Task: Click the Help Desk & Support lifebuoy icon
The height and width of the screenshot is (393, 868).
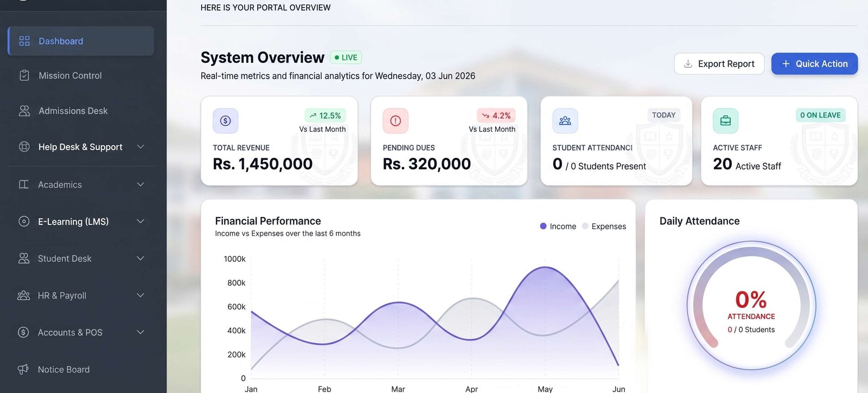Action: [x=24, y=146]
